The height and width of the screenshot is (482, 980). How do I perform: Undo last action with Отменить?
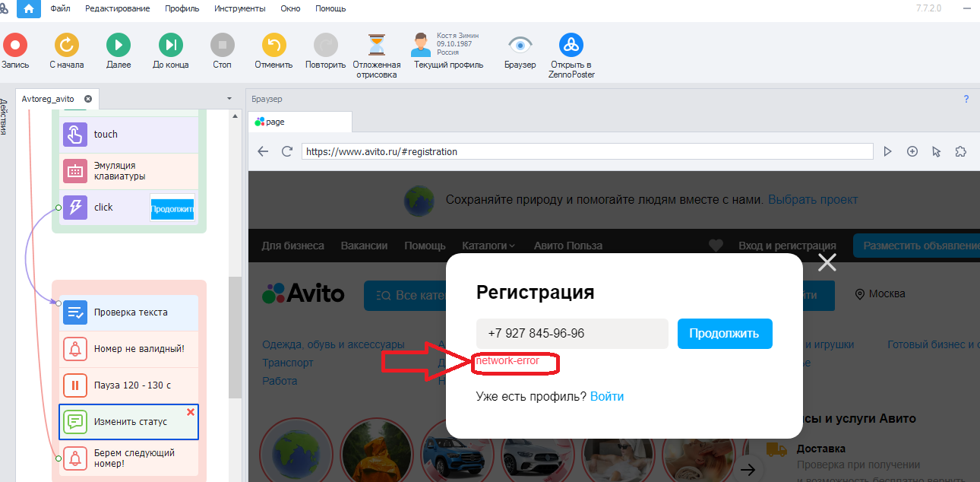pos(273,51)
